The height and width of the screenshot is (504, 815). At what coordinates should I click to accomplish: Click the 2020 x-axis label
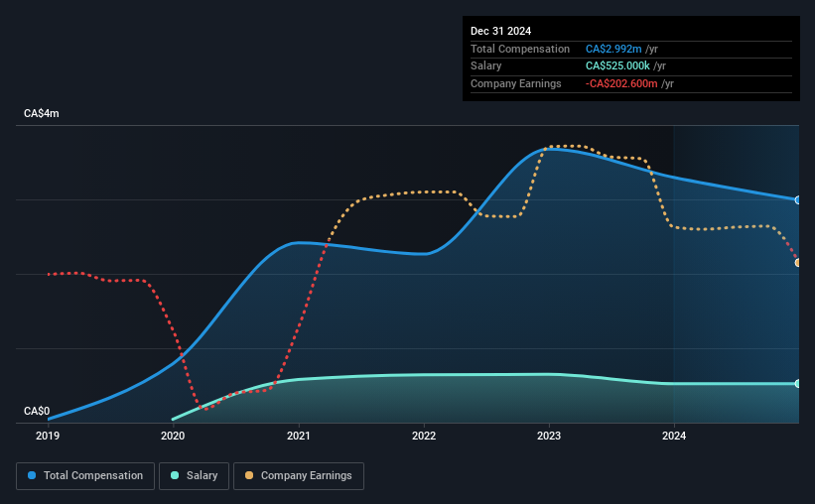pyautogui.click(x=173, y=436)
